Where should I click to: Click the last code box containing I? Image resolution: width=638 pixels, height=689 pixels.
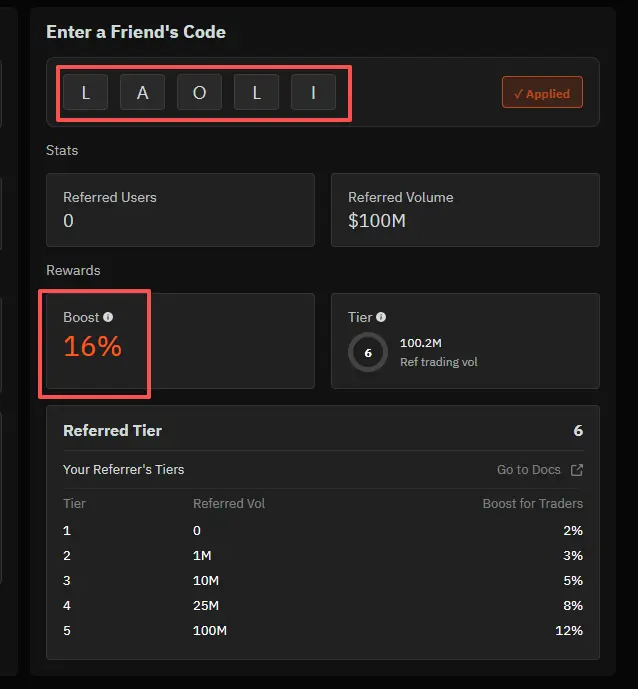pyautogui.click(x=313, y=93)
